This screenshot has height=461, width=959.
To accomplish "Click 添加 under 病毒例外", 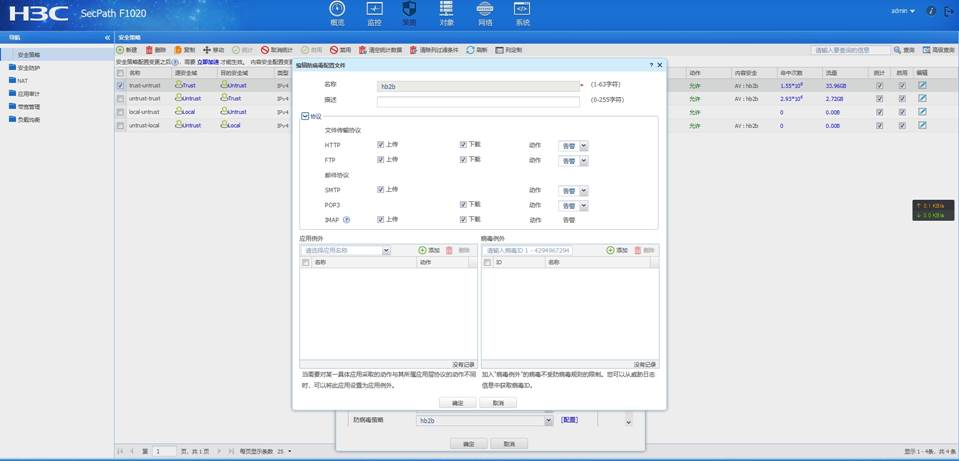I will (617, 251).
